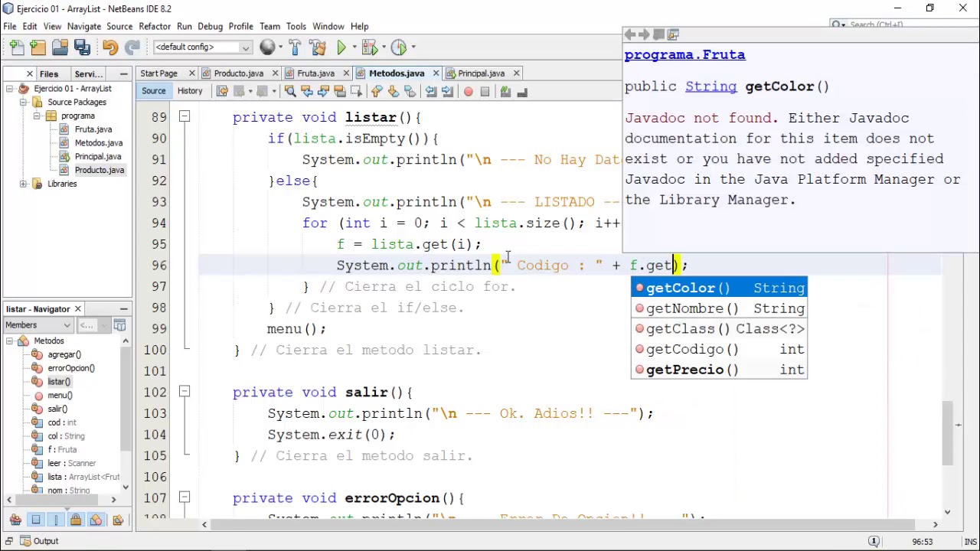
Task: Click the Uncomment editor toolbar icon
Action: [x=522, y=92]
